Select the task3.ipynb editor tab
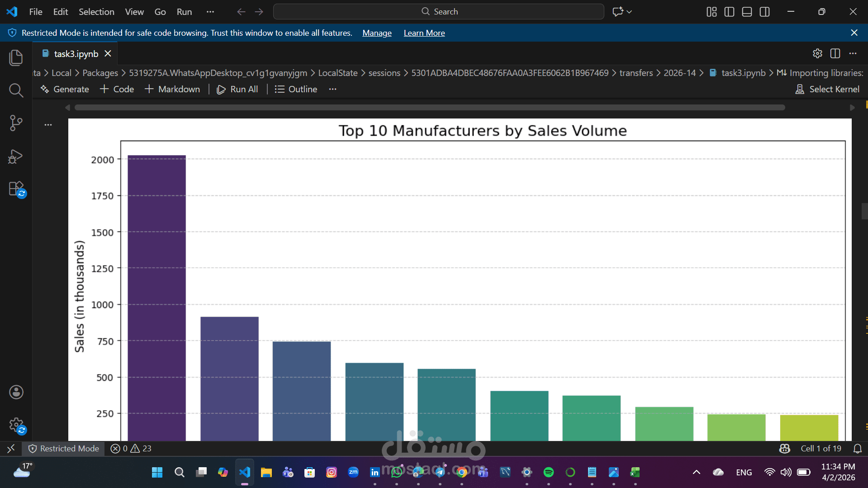The height and width of the screenshot is (488, 868). [x=75, y=53]
